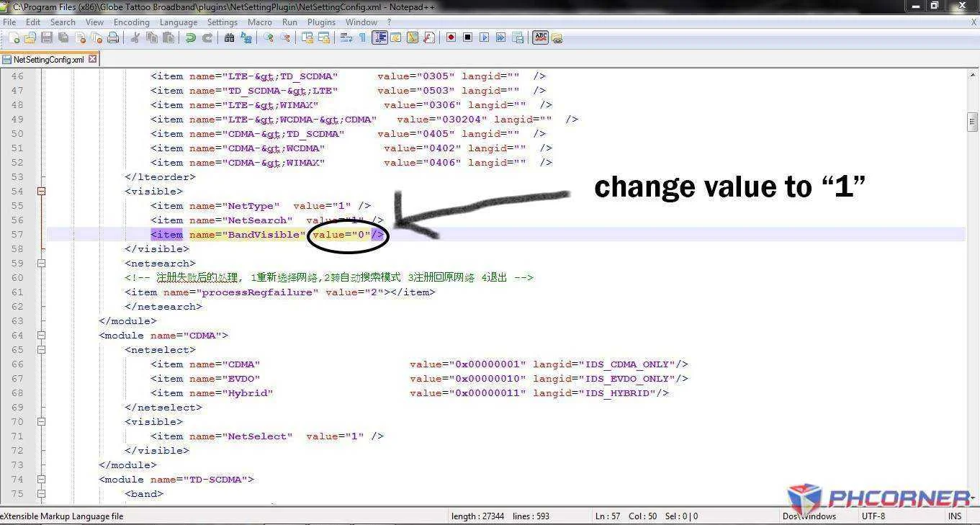980x525 pixels.
Task: Toggle Show All Characters pilcrow icon
Action: [x=362, y=37]
